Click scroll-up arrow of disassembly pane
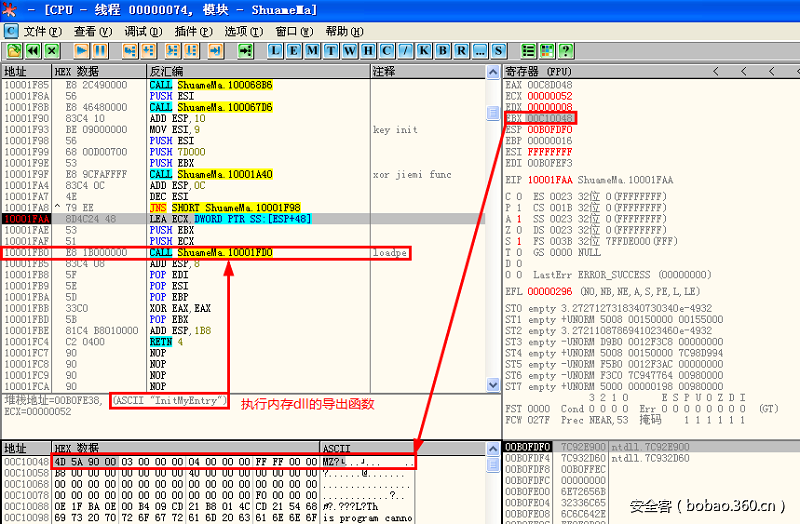 coord(492,71)
